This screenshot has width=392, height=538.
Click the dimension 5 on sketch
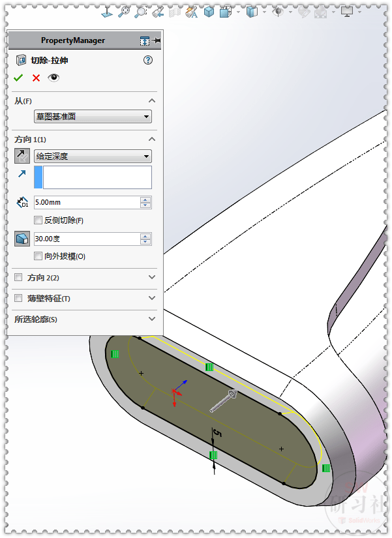(x=217, y=433)
